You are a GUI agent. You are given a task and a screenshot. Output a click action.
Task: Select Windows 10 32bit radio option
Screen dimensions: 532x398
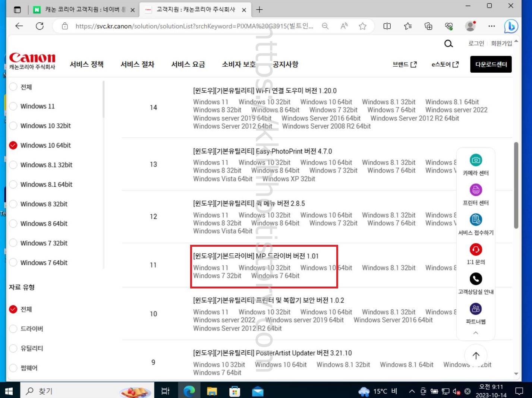pos(13,126)
